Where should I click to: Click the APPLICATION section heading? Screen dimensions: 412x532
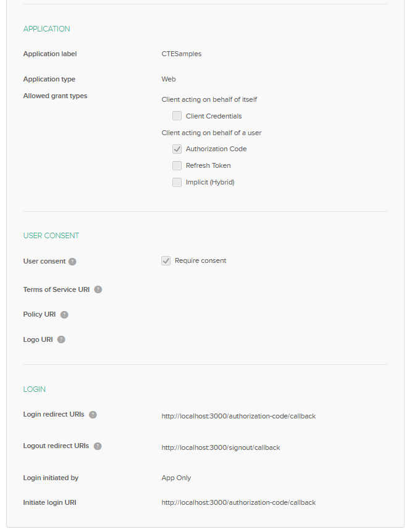(x=46, y=29)
